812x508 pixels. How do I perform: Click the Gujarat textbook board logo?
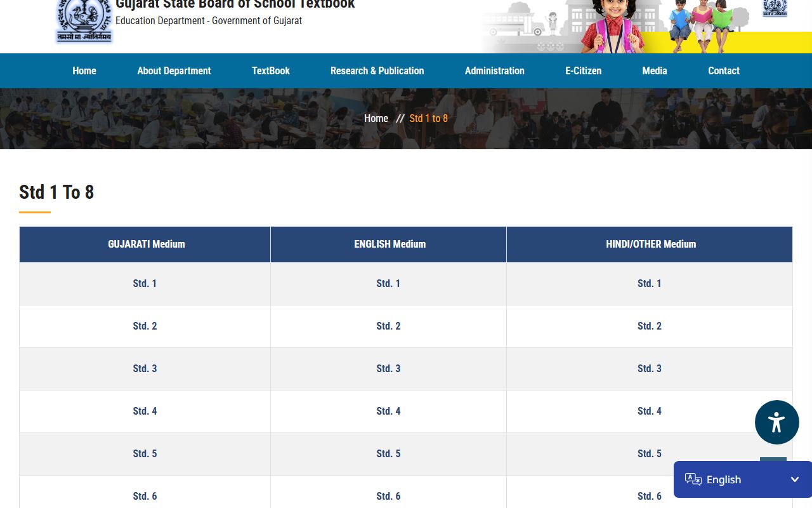[x=84, y=22]
